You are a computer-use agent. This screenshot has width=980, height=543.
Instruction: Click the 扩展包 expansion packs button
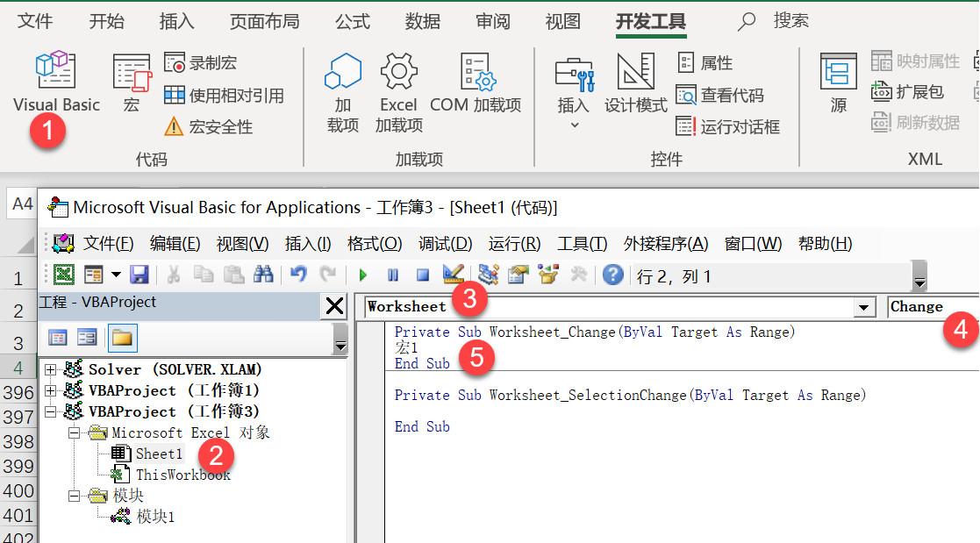[x=907, y=92]
